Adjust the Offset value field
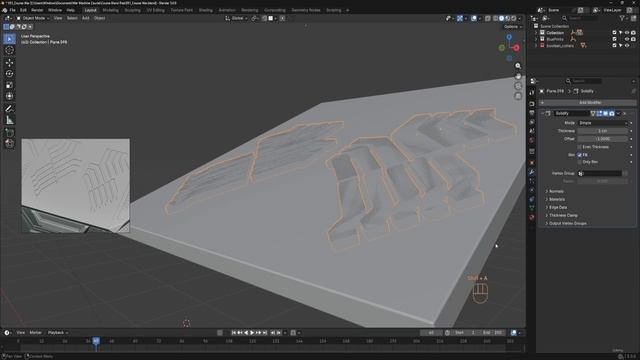This screenshot has width=640, height=360. click(x=603, y=139)
